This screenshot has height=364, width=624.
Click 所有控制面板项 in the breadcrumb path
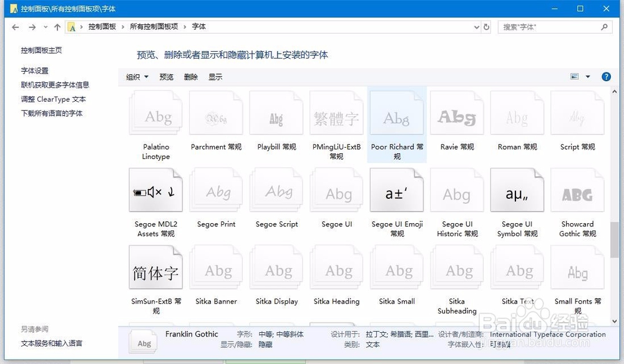[x=154, y=27]
